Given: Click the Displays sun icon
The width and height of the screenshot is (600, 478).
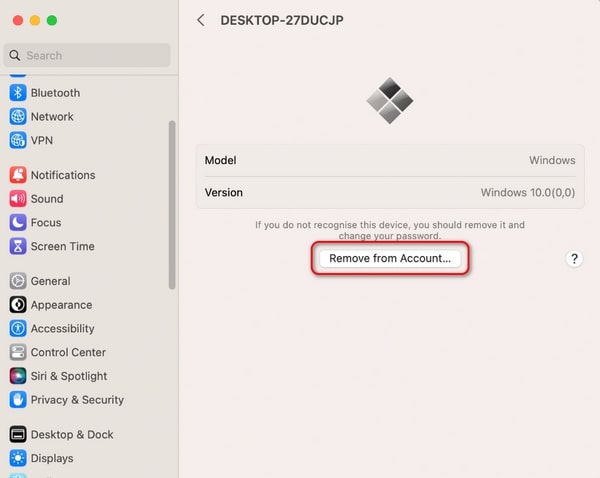Looking at the screenshot, I should 18,458.
